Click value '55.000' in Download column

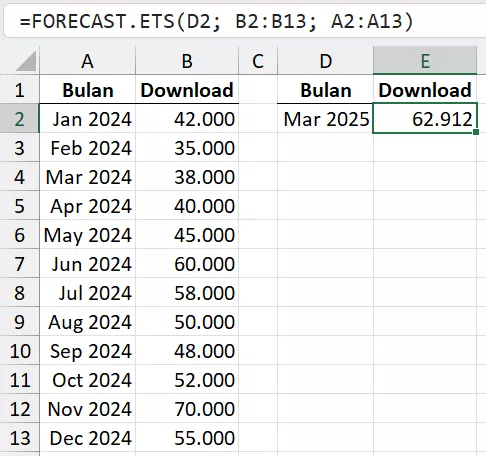187,438
